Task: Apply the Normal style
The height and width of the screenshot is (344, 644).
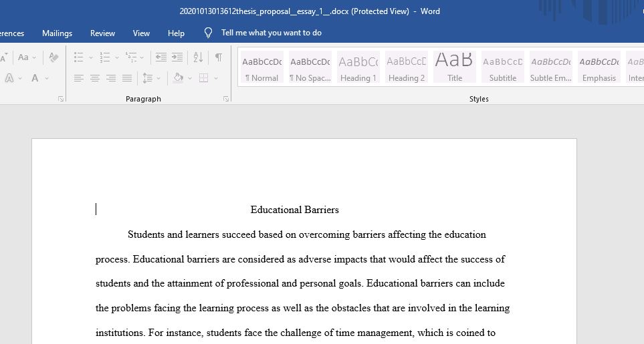Action: (x=262, y=67)
